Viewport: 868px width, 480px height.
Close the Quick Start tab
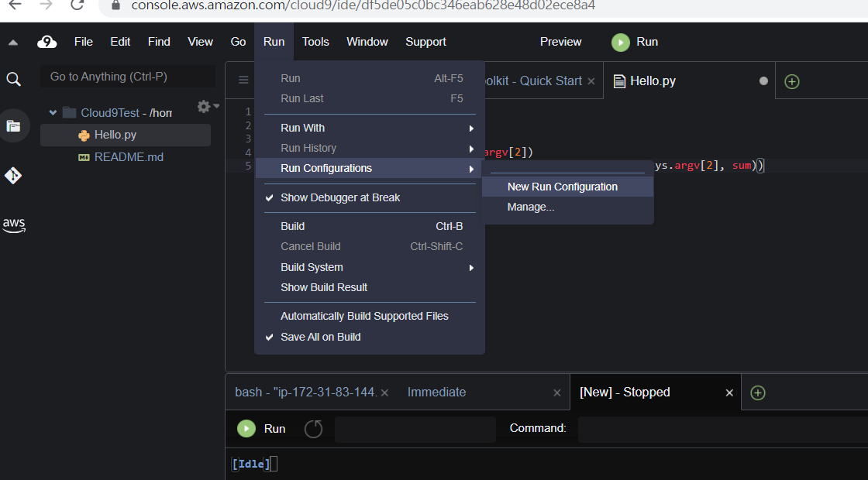click(591, 81)
